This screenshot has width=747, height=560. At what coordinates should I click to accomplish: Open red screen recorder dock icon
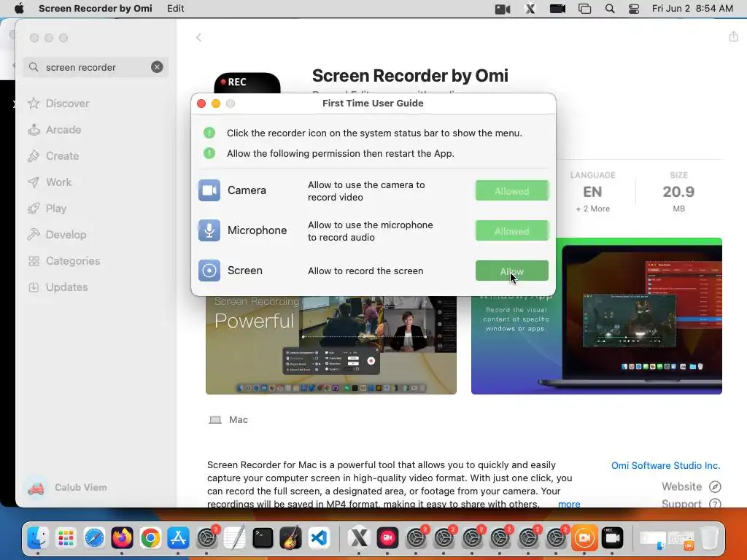[x=387, y=538]
